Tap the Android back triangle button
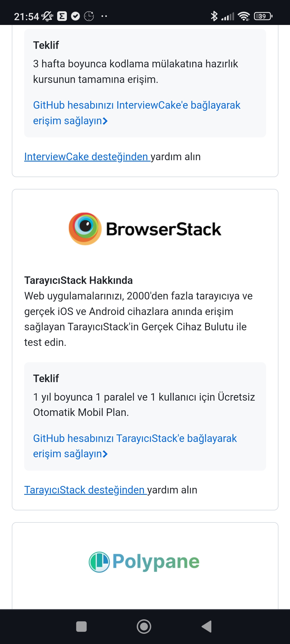Screen dimensions: 290x644 pyautogui.click(x=207, y=627)
